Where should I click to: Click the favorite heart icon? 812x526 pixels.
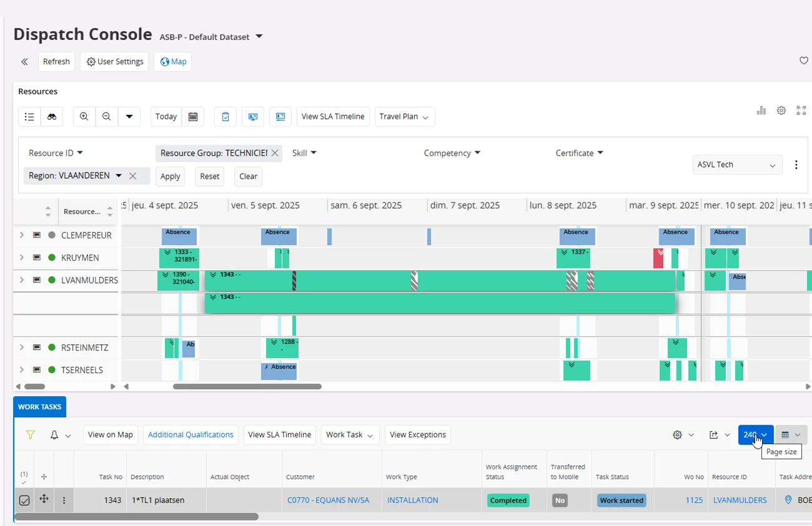pos(803,61)
